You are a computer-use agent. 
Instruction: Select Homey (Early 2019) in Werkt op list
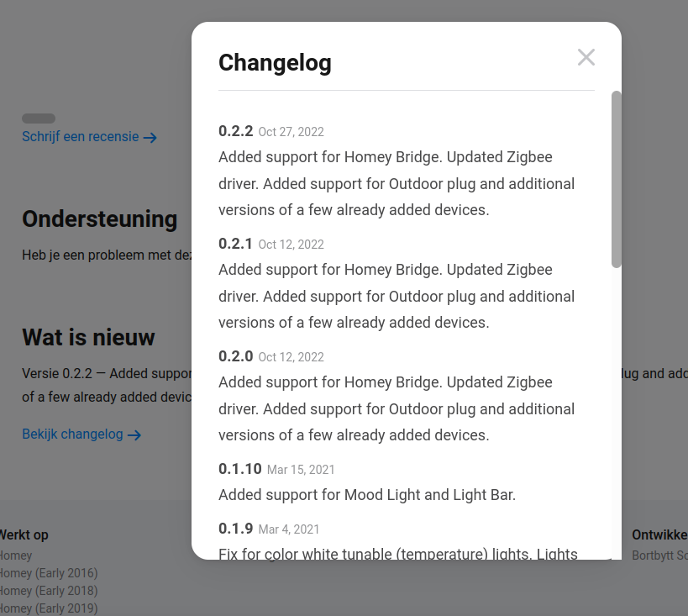[x=49, y=608]
